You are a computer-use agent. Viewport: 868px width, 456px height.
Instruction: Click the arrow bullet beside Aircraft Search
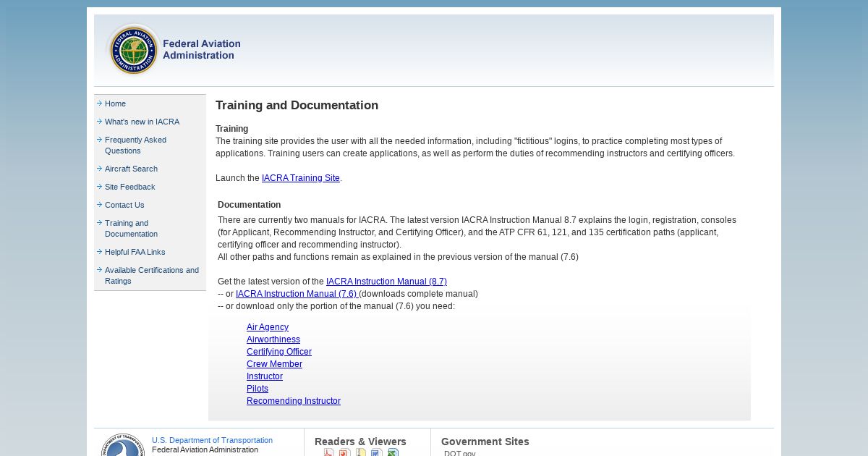[99, 169]
